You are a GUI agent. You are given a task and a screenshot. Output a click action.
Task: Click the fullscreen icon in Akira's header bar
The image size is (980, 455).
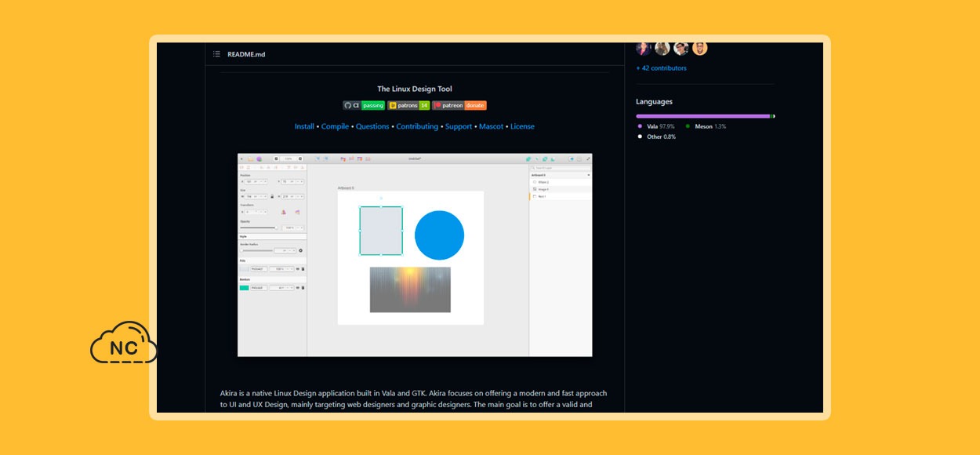click(588, 158)
